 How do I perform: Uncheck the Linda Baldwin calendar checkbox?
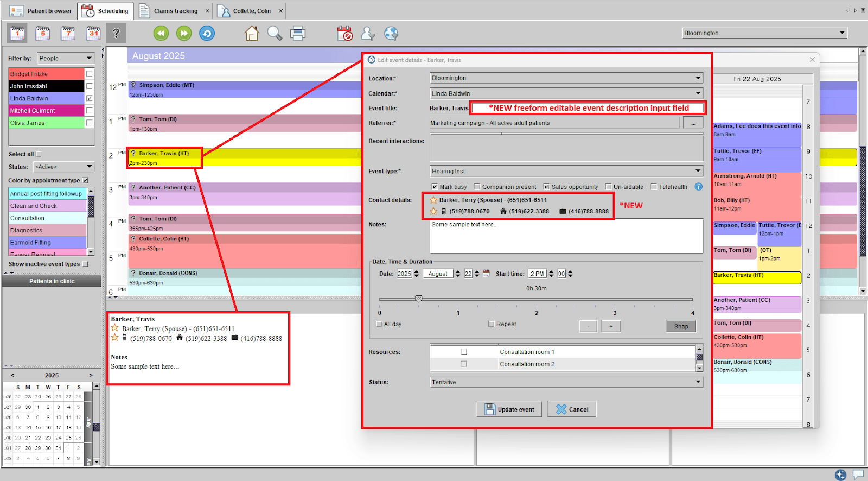click(x=90, y=98)
